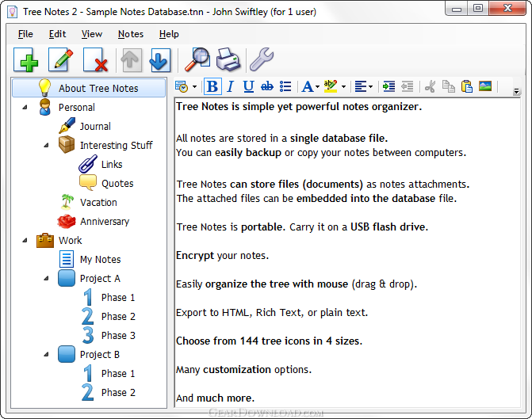Collapse the Project B branch
The width and height of the screenshot is (532, 419).
[x=47, y=354]
